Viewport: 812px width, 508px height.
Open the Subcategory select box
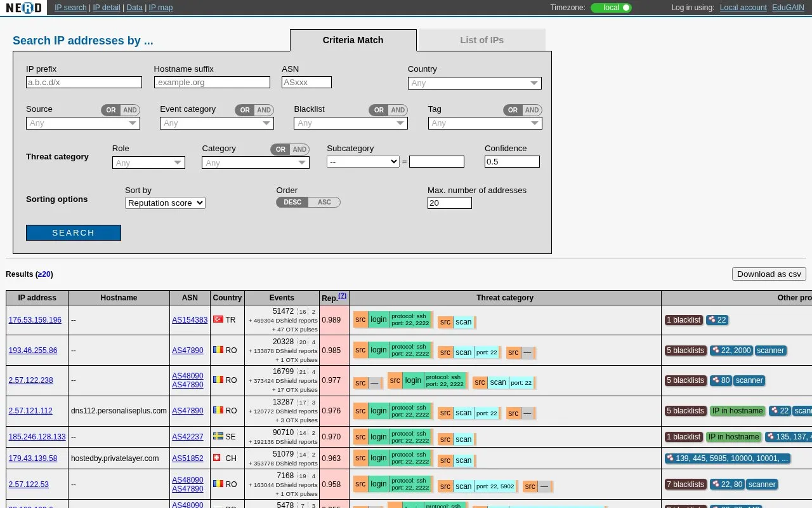[363, 162]
